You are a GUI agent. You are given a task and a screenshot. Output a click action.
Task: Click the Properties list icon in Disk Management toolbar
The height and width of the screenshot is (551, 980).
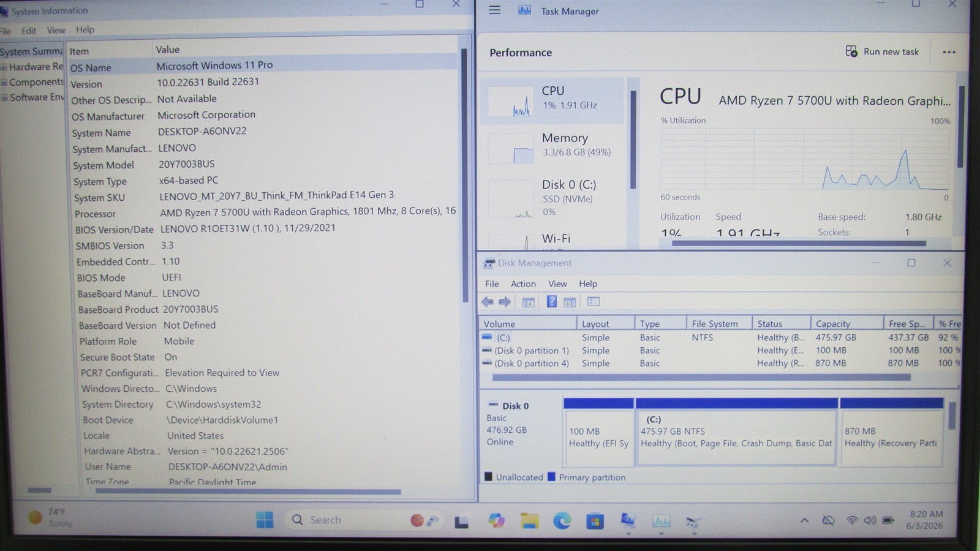tap(593, 301)
